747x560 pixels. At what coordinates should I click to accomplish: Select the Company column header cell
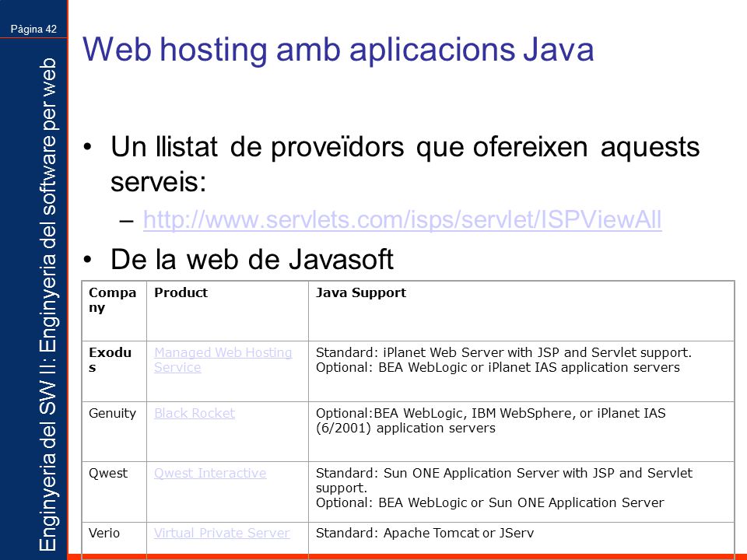(x=114, y=311)
